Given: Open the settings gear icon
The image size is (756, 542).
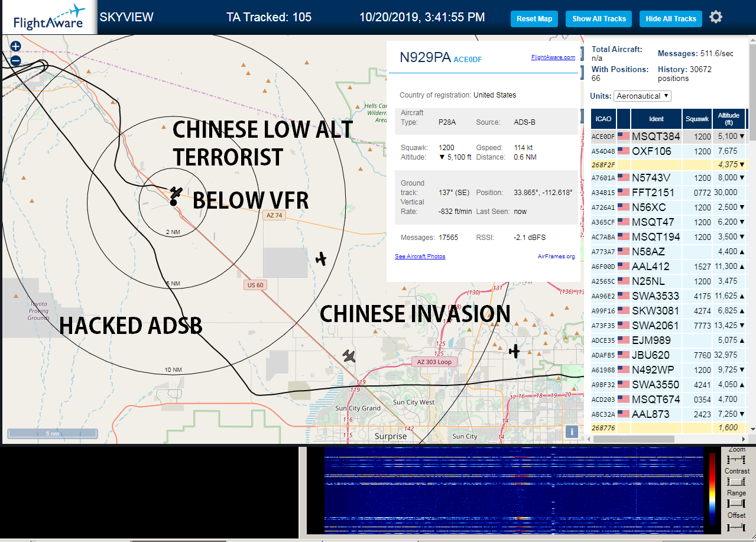Looking at the screenshot, I should 716,17.
